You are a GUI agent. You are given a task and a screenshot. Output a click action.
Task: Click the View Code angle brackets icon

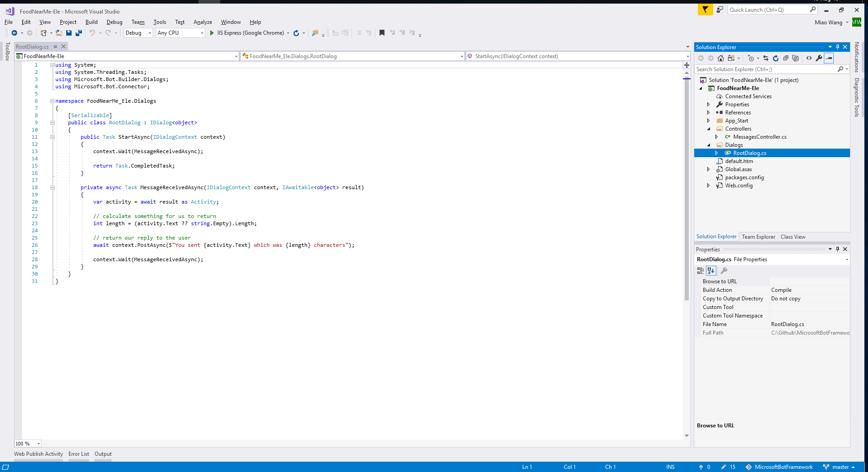(x=809, y=58)
